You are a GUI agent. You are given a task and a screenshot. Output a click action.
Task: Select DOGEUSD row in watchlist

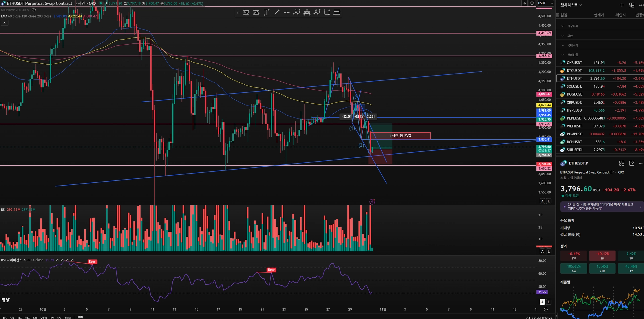pos(600,94)
